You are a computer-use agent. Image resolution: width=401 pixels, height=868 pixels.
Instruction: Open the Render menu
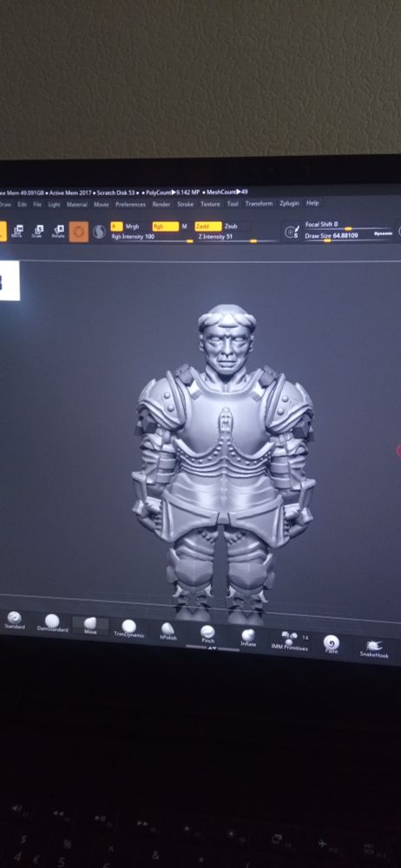(161, 204)
